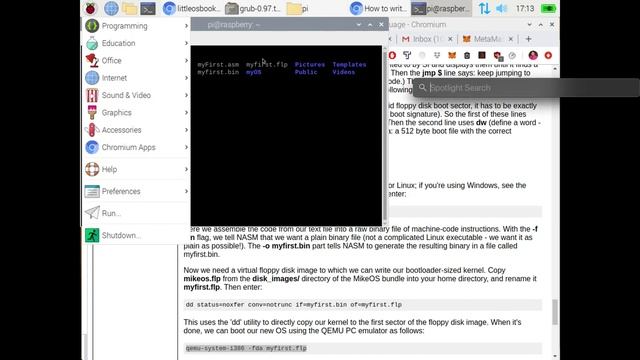The width and height of the screenshot is (640, 360).
Task: Click myfirst.bin in the terminal listing
Action: point(218,72)
